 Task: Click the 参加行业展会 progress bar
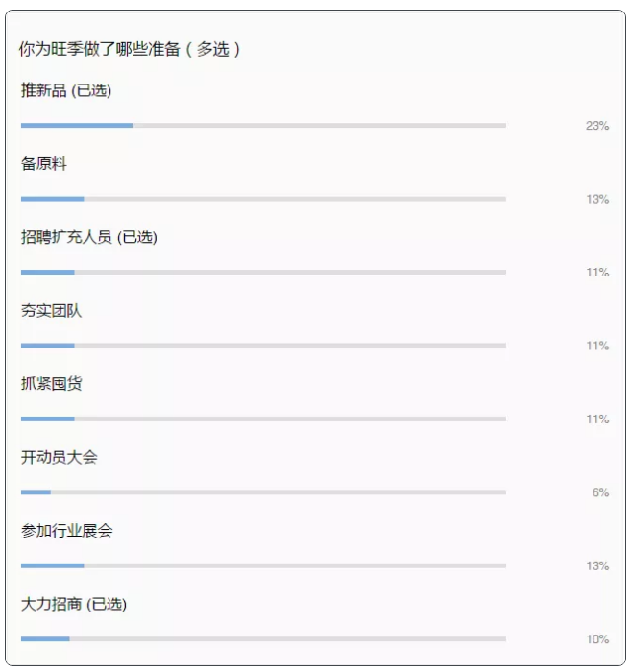(263, 565)
